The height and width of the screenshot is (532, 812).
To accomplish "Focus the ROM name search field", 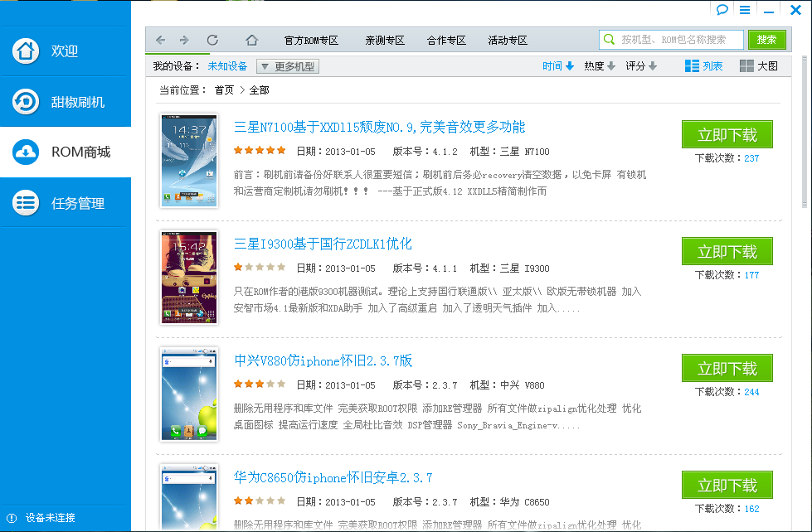I will click(x=671, y=39).
